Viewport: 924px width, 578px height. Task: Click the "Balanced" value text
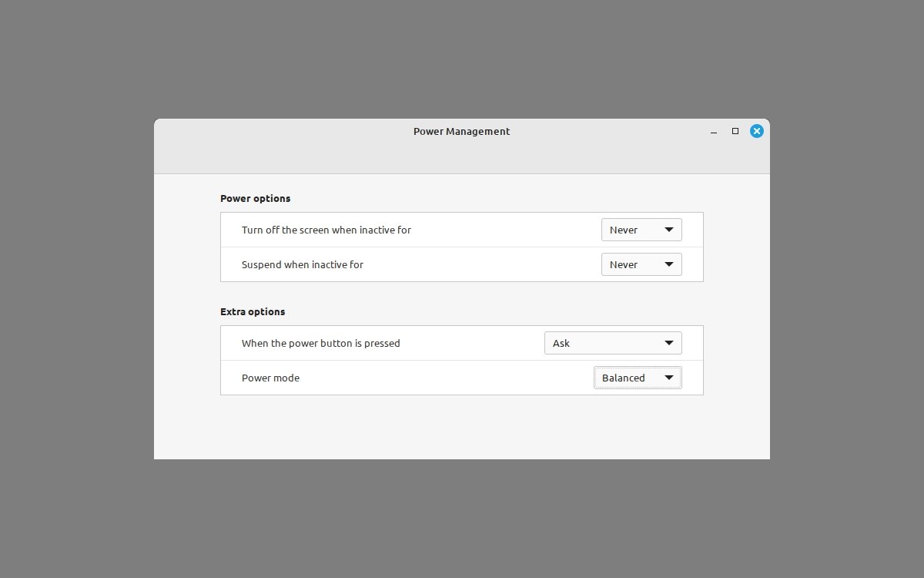pos(623,378)
